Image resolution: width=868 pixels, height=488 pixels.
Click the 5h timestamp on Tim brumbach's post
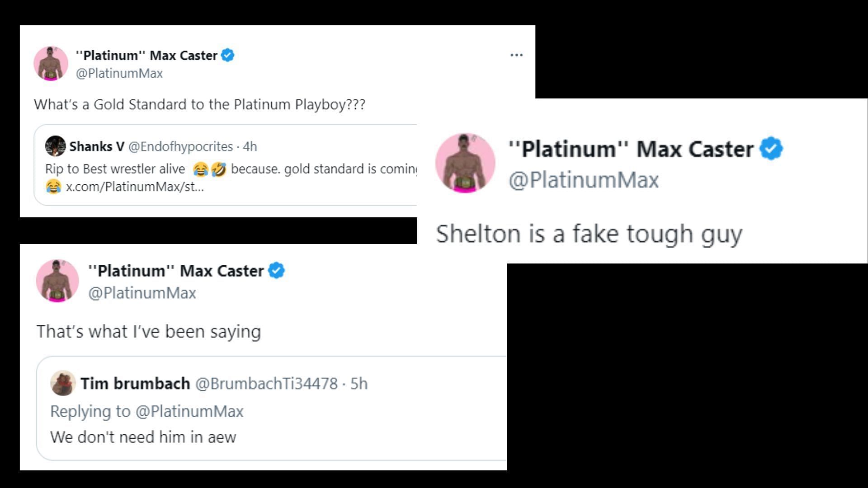359,384
